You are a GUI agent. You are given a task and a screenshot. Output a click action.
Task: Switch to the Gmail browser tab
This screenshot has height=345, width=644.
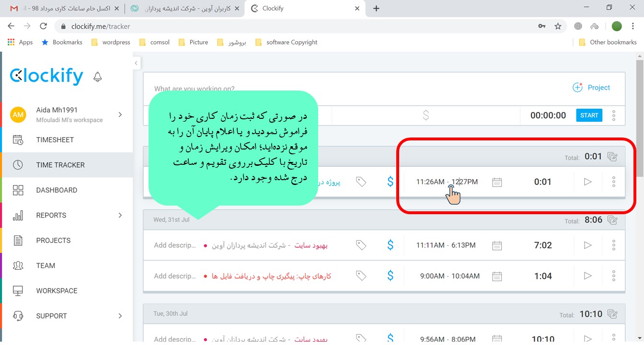[64, 8]
